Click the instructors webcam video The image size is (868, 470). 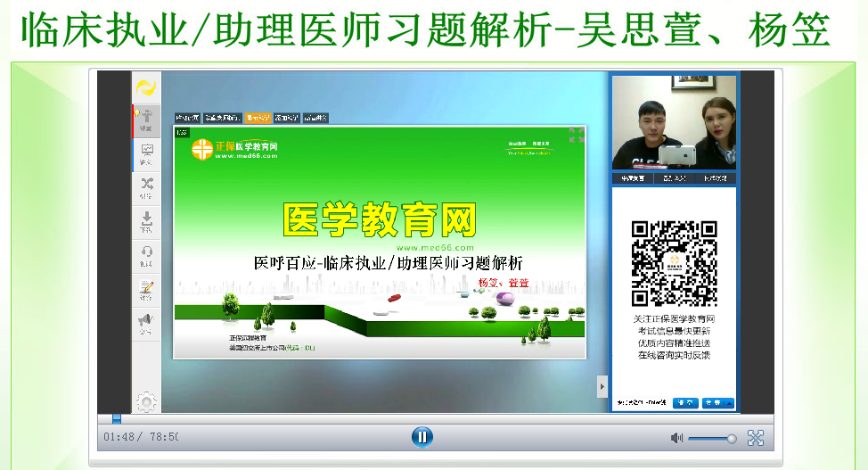(675, 122)
